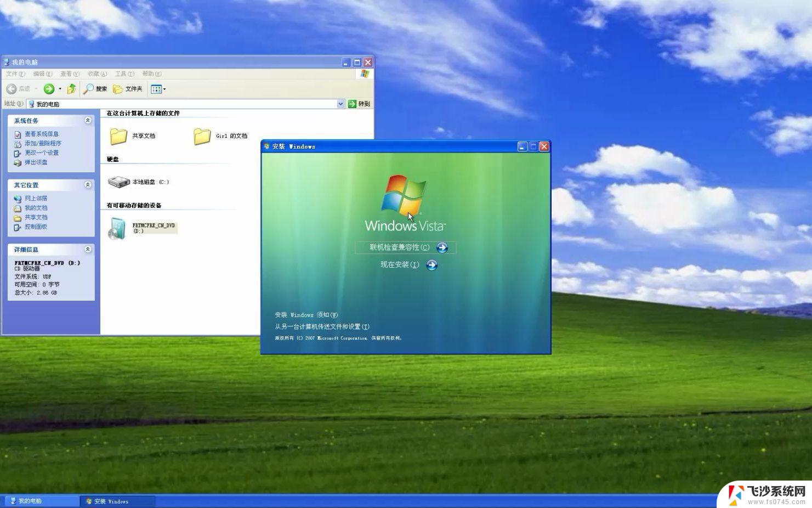The height and width of the screenshot is (508, 812).
Task: Toggle the 文件夹 folders pane
Action: 128,89
